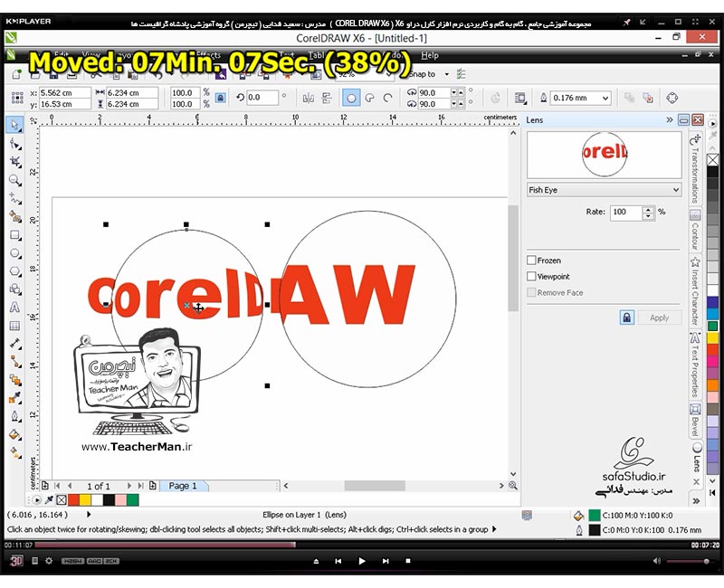Image resolution: width=724 pixels, height=588 pixels.
Task: Skip to next track in KMPlayer
Action: 386,561
